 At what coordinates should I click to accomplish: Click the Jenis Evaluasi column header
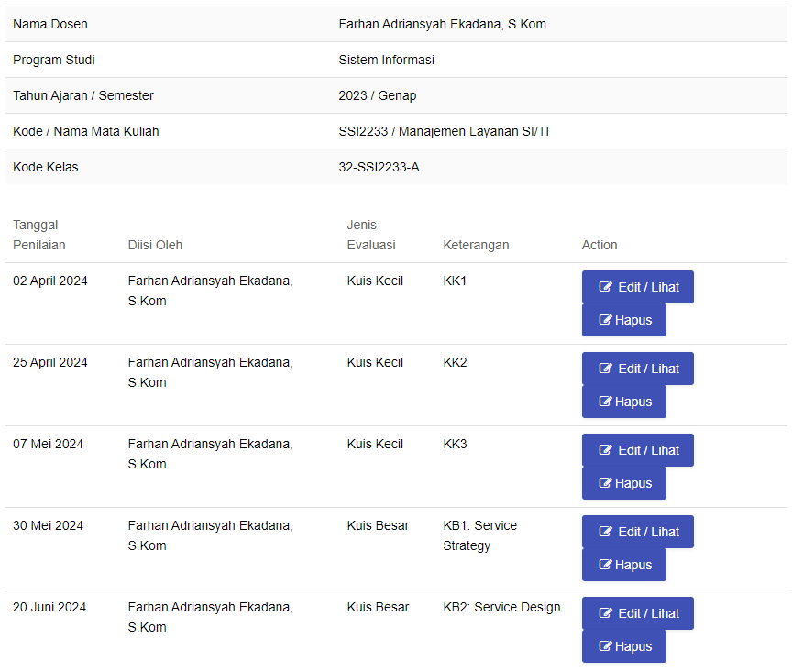370,235
